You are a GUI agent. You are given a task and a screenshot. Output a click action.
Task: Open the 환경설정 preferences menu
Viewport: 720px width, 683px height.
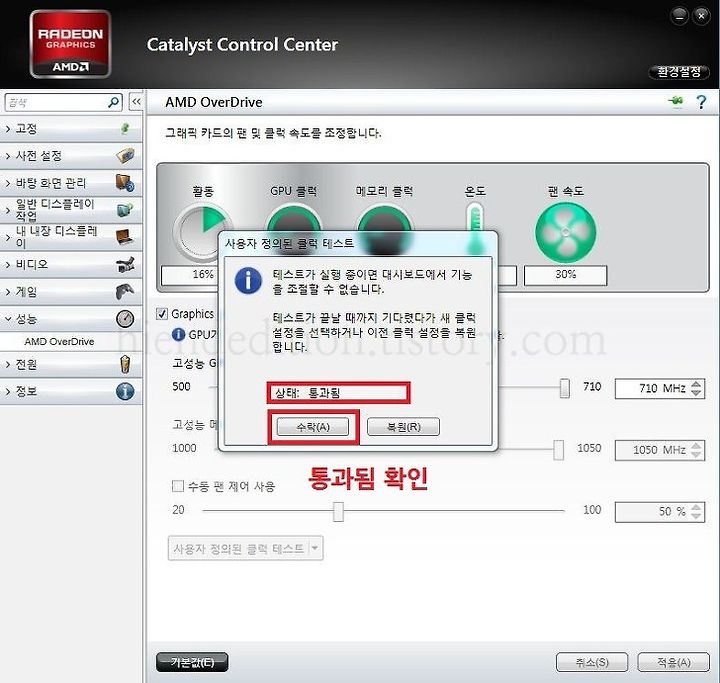click(x=679, y=72)
